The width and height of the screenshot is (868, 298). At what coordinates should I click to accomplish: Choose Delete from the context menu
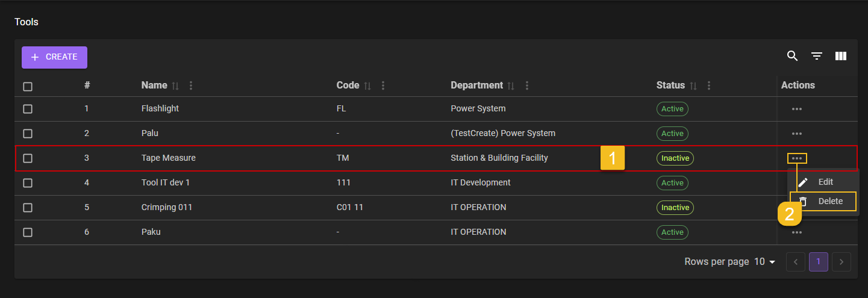coord(829,202)
